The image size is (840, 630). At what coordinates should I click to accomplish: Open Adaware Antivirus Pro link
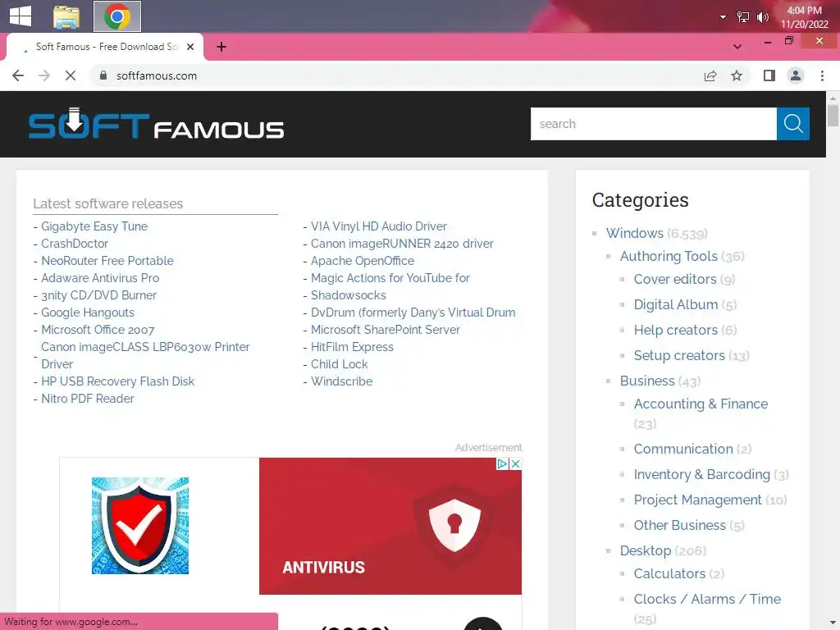[100, 277]
